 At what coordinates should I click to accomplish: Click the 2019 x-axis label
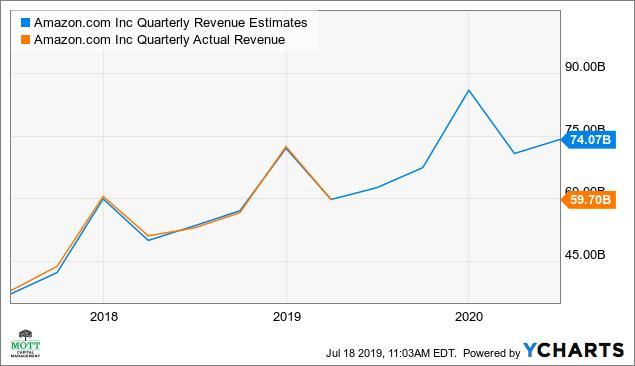[287, 317]
